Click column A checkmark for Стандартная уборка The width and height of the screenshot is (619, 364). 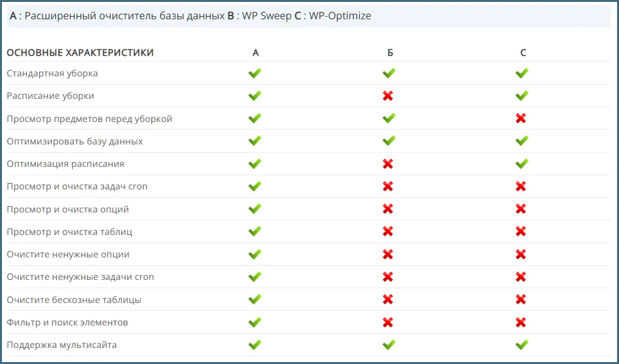click(x=255, y=73)
